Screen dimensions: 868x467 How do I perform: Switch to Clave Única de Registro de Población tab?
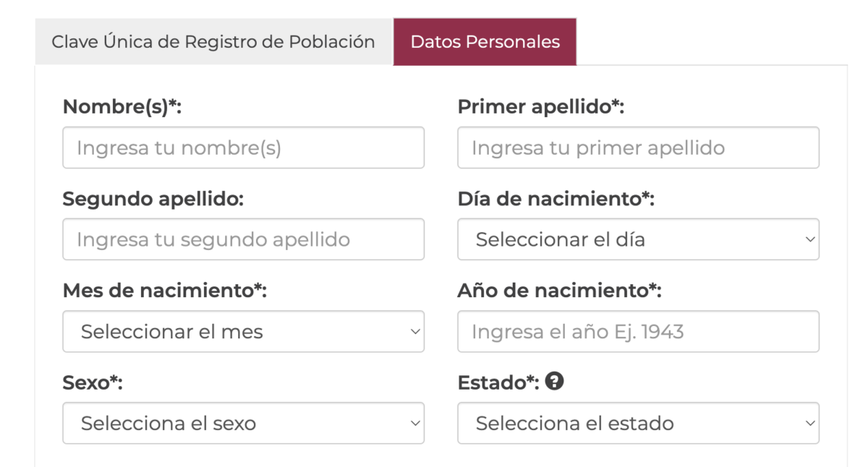(213, 42)
